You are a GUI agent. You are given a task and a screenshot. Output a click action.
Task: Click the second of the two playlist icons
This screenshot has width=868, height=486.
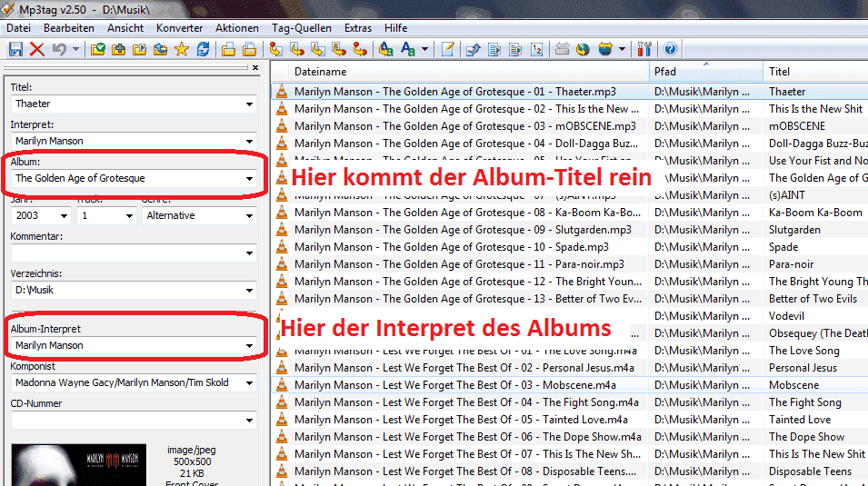515,49
